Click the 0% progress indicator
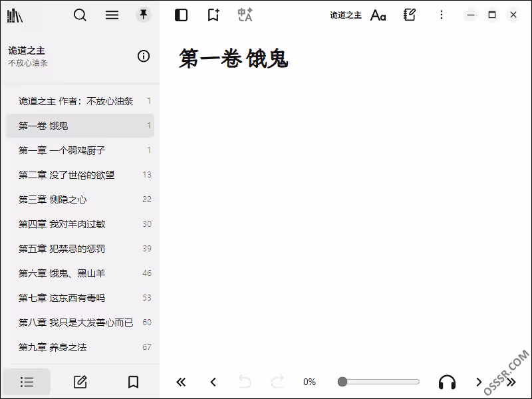This screenshot has width=532, height=399. pyautogui.click(x=309, y=382)
